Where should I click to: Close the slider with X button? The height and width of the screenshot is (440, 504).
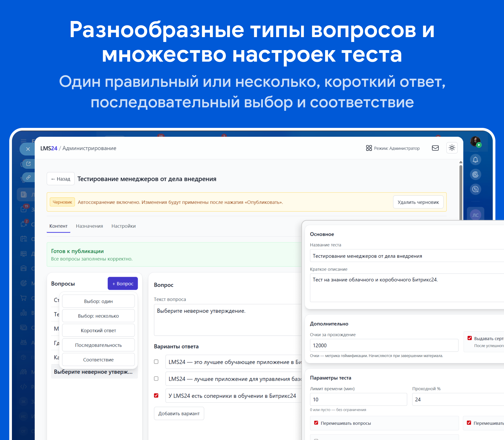pyautogui.click(x=28, y=149)
